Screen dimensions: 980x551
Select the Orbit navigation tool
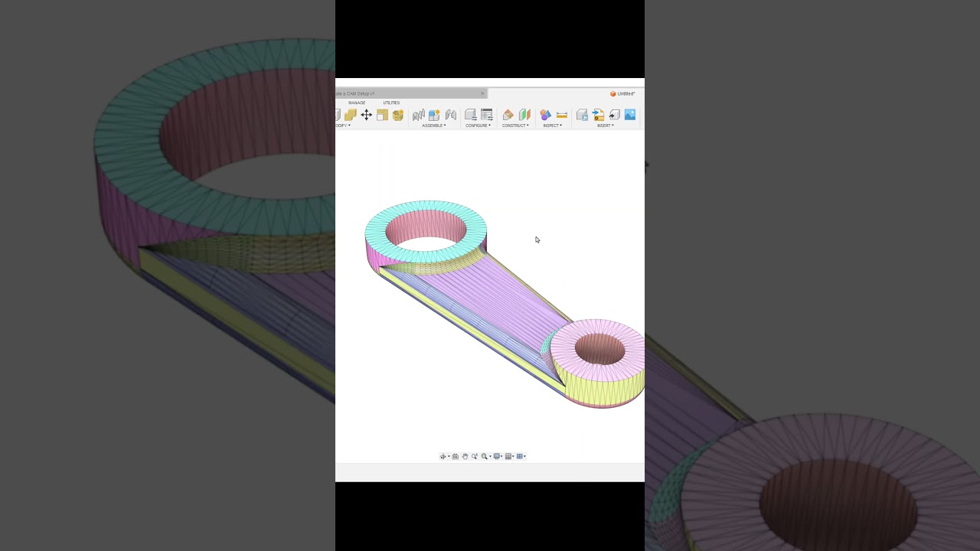443,456
